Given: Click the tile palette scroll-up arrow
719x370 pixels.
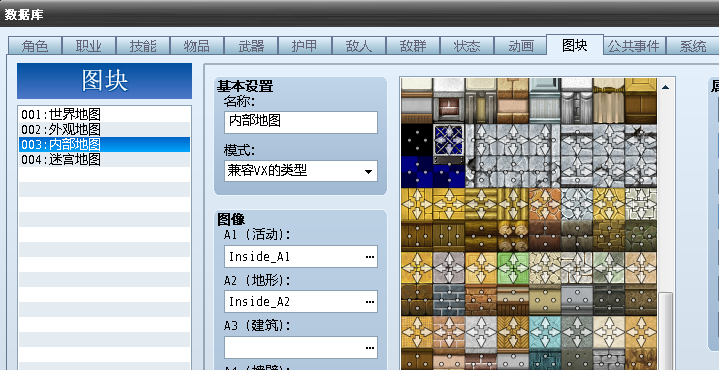Looking at the screenshot, I should (x=665, y=87).
